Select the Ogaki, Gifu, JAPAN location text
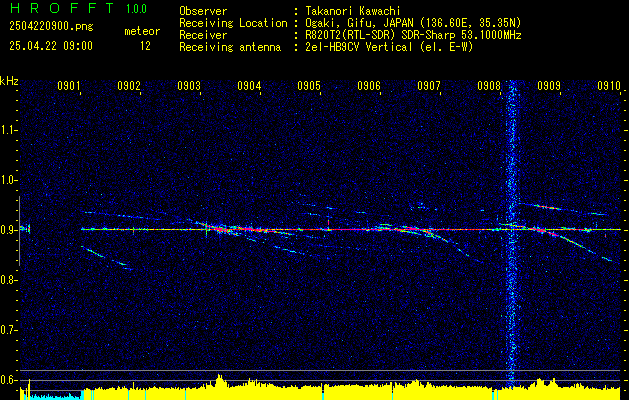Viewport: 629px width, 400px height. point(411,23)
